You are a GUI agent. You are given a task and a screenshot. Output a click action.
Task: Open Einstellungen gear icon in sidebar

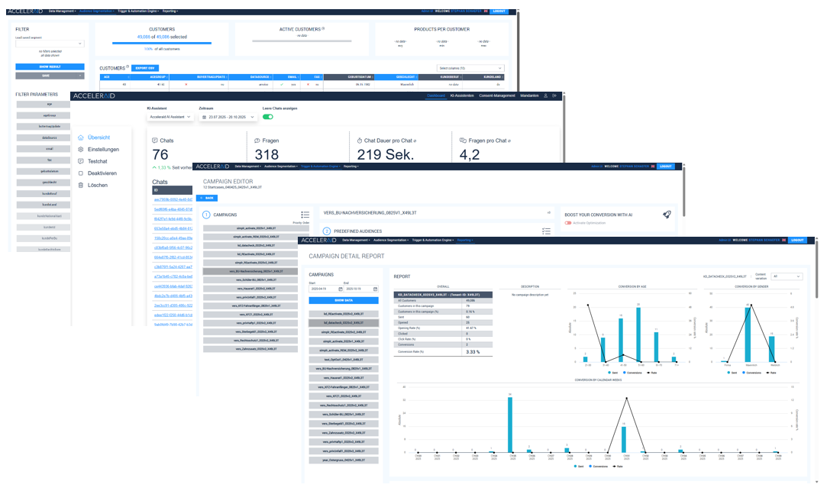(81, 150)
